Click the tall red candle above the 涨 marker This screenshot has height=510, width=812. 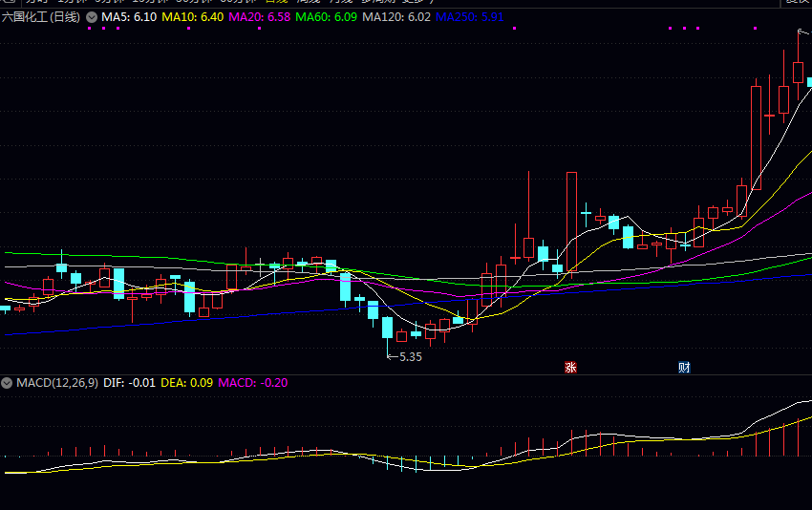point(571,222)
